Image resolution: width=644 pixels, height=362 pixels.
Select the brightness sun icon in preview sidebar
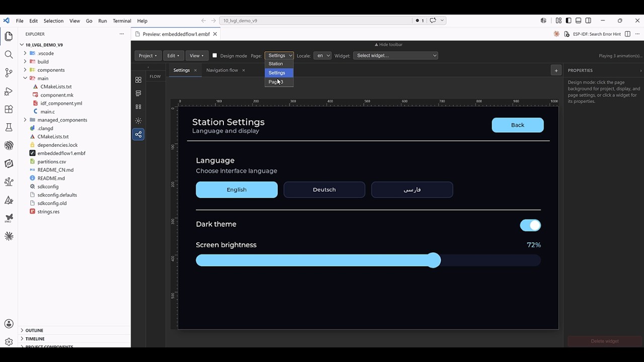tap(138, 121)
